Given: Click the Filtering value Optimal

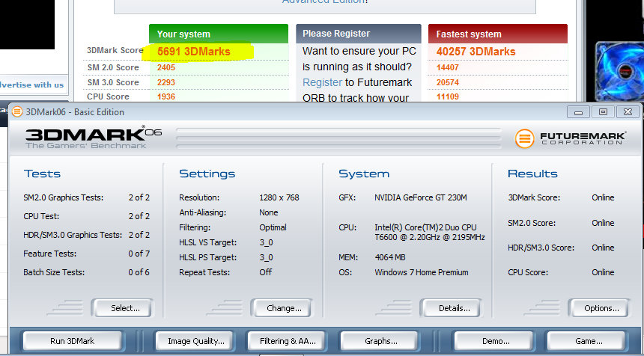Looking at the screenshot, I should 273,227.
